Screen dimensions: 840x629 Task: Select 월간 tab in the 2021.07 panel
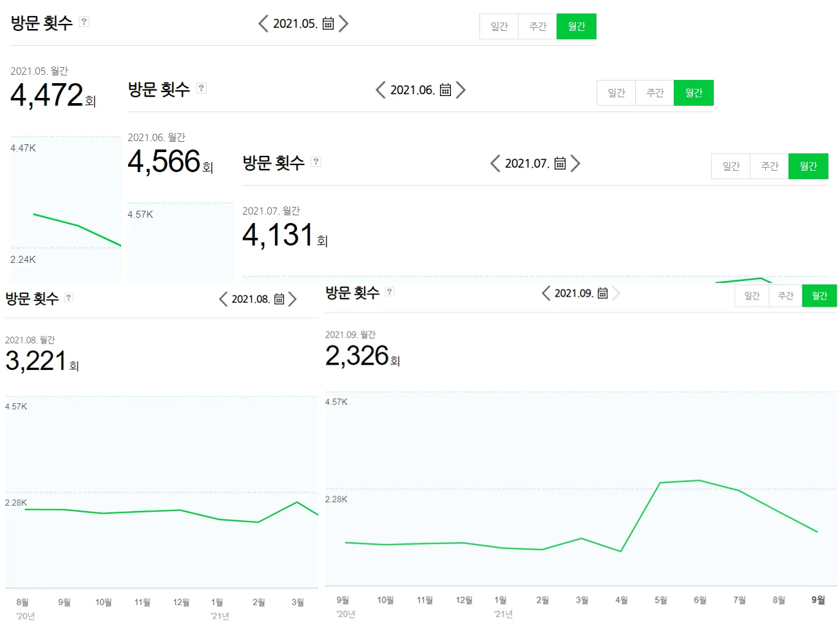point(808,166)
